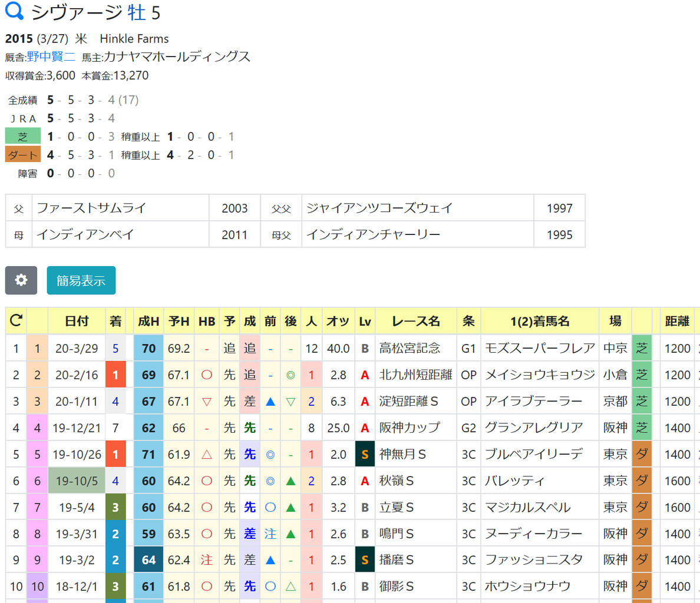The width and height of the screenshot is (700, 603).
Task: Sort by 予H column header
Action: (179, 321)
